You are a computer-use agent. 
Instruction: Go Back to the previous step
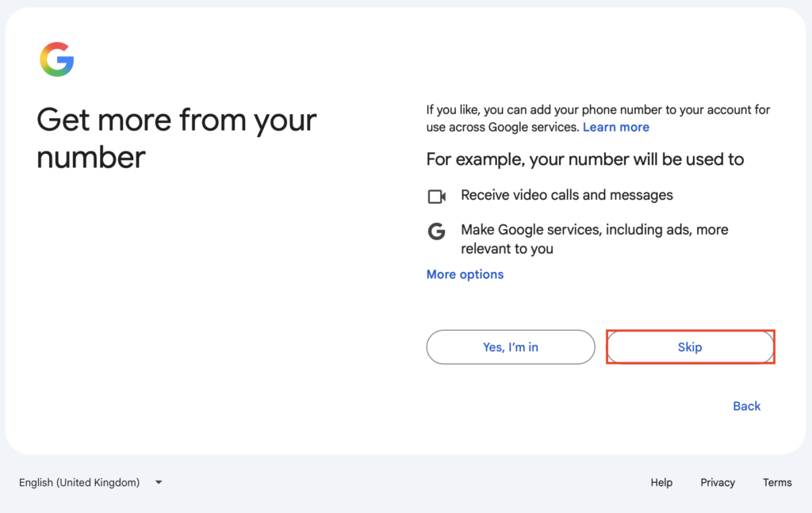(746, 407)
